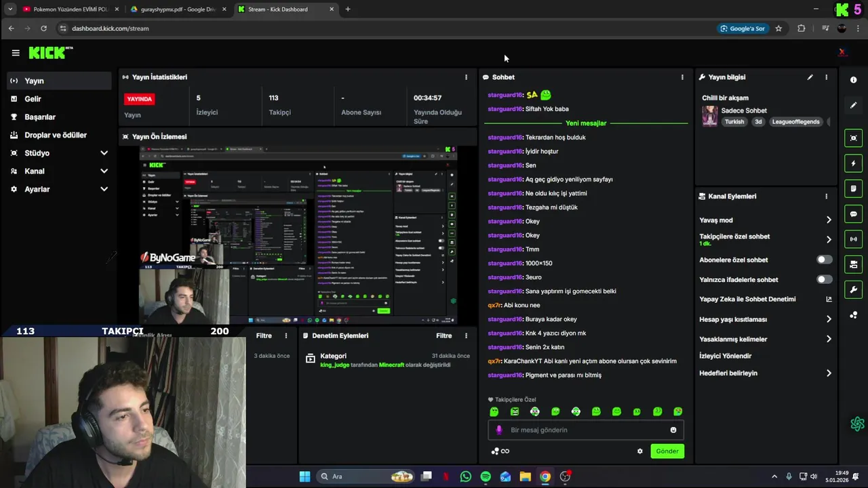The height and width of the screenshot is (488, 868).
Task: Open Yasaklanmış kelimeler settings
Action: [x=766, y=339]
